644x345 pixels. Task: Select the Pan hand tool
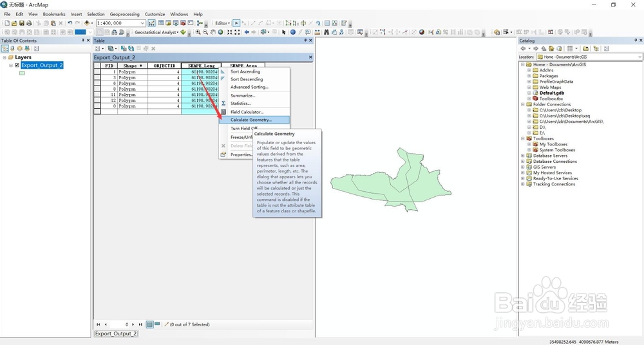tap(213, 32)
